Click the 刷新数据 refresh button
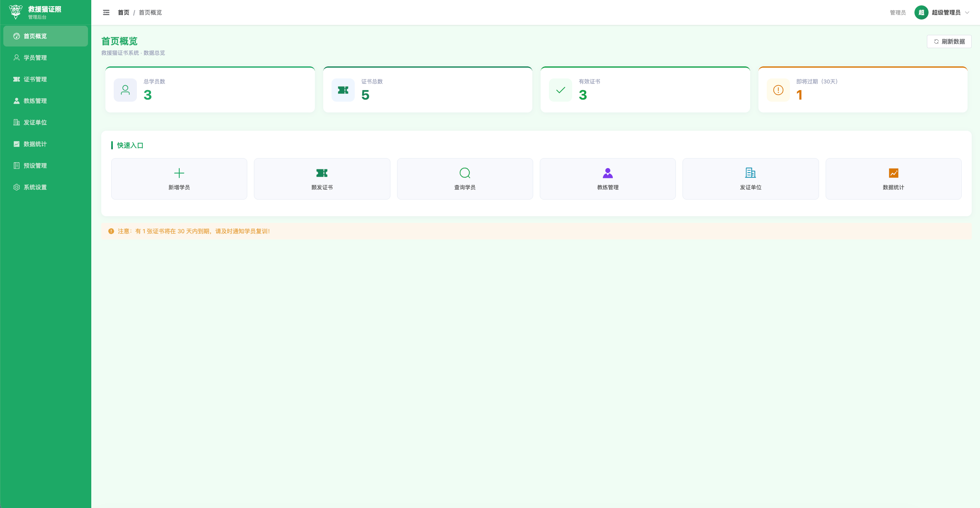The image size is (980, 508). point(949,42)
